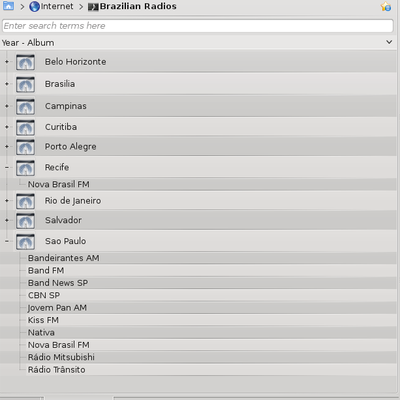The width and height of the screenshot is (400, 400).
Task: Expand the Rio de Janeiro node
Action: pos(7,201)
